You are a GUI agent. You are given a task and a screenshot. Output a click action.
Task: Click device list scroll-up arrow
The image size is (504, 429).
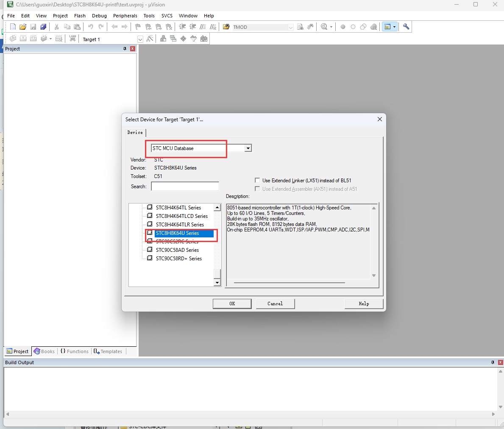(217, 208)
